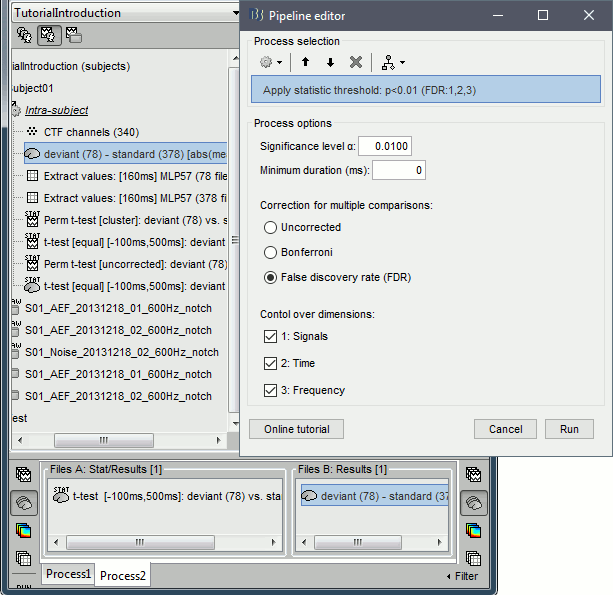Image resolution: width=613 pixels, height=595 pixels.
Task: Move selected process up in pipeline
Action: (307, 62)
